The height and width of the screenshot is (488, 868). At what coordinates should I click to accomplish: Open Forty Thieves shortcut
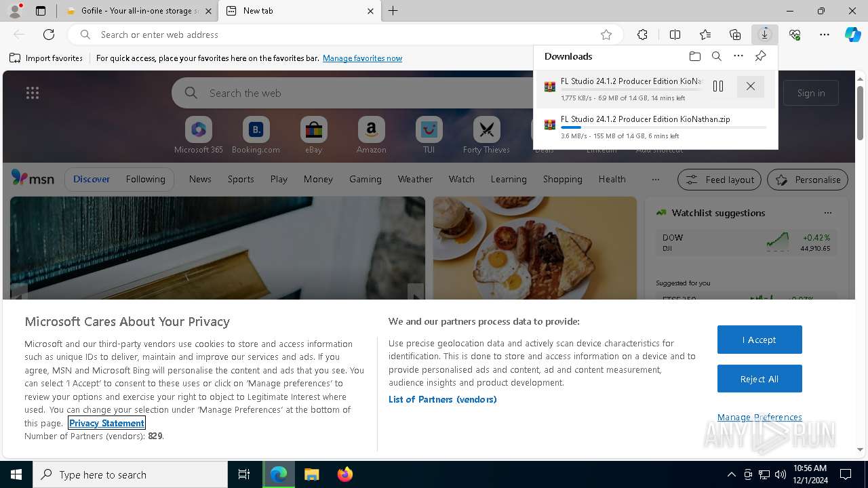pyautogui.click(x=486, y=136)
